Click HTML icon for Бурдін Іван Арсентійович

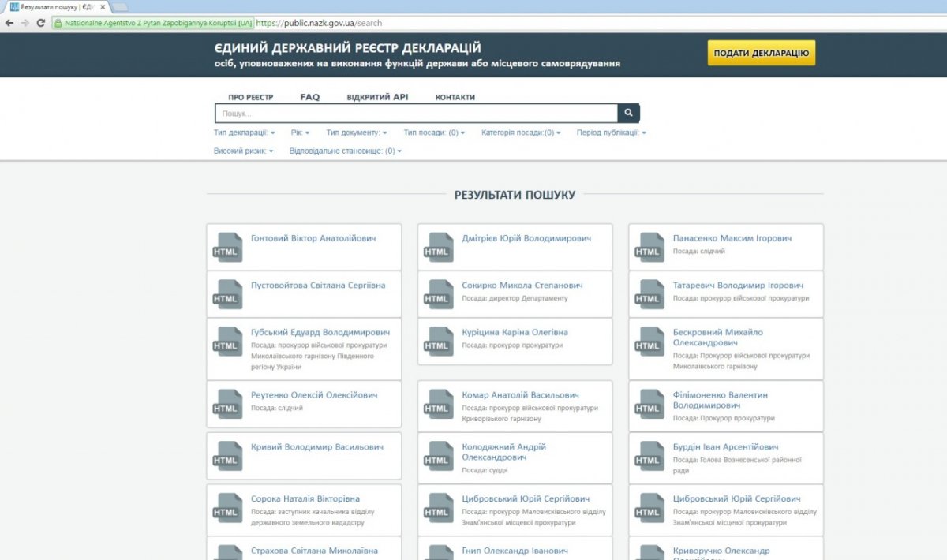[x=649, y=455]
